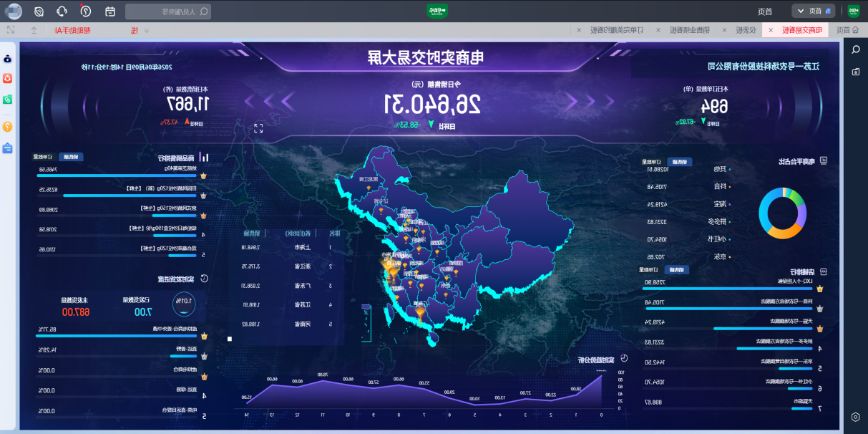Click the 85.71% shipping progress bar

[x=115, y=335]
